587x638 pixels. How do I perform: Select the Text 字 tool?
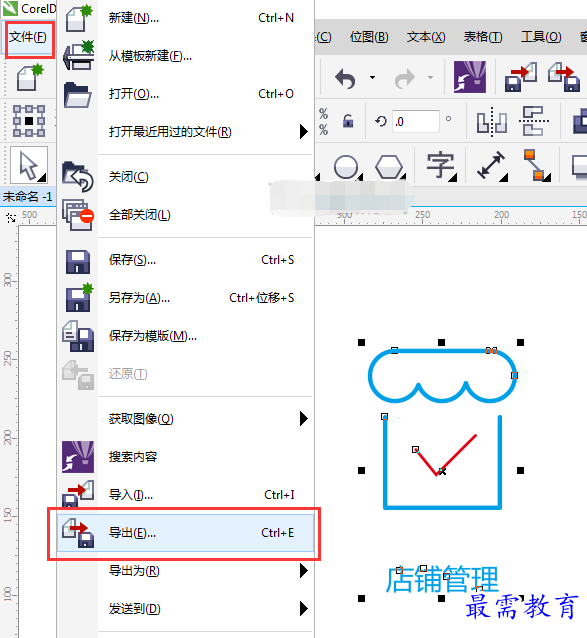(x=440, y=166)
